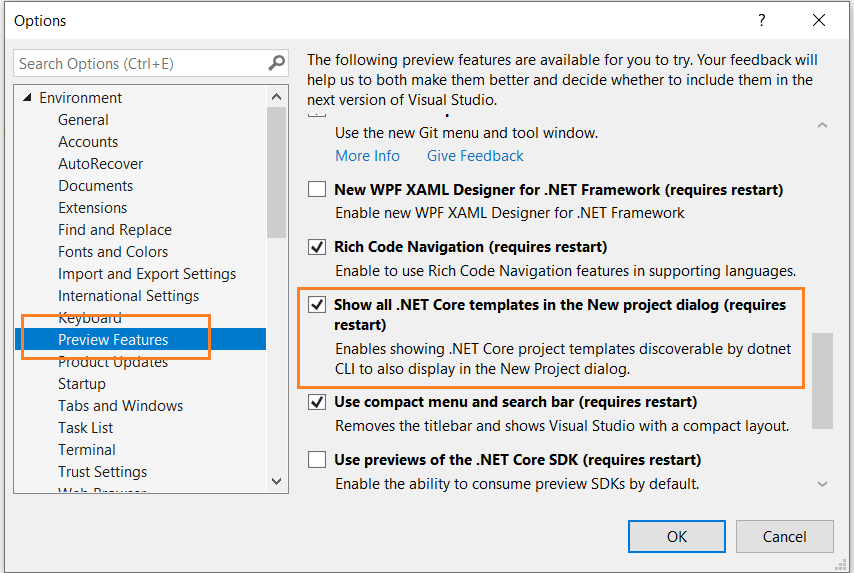Click 'Enable new WPF XAML Designer for .NET Framework' description

pos(510,213)
